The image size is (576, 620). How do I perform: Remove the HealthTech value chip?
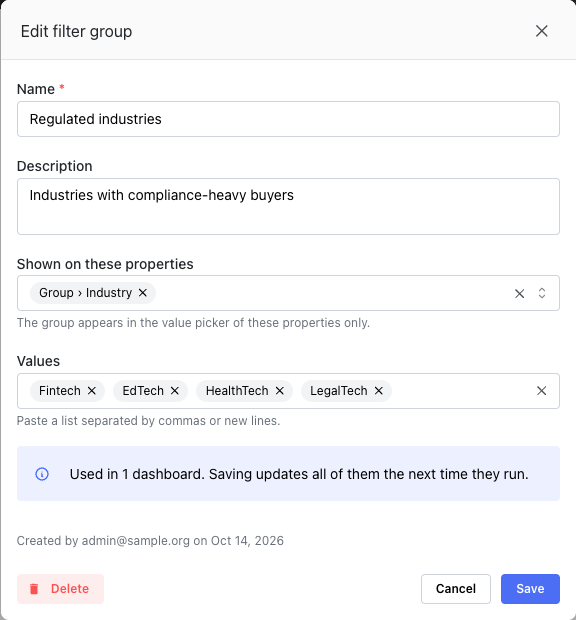(x=280, y=391)
